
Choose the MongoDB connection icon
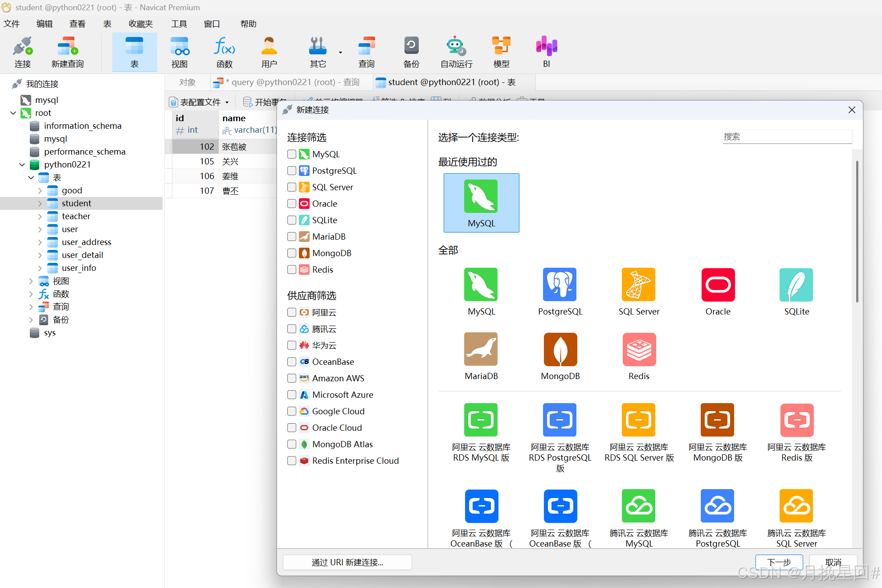pos(560,349)
